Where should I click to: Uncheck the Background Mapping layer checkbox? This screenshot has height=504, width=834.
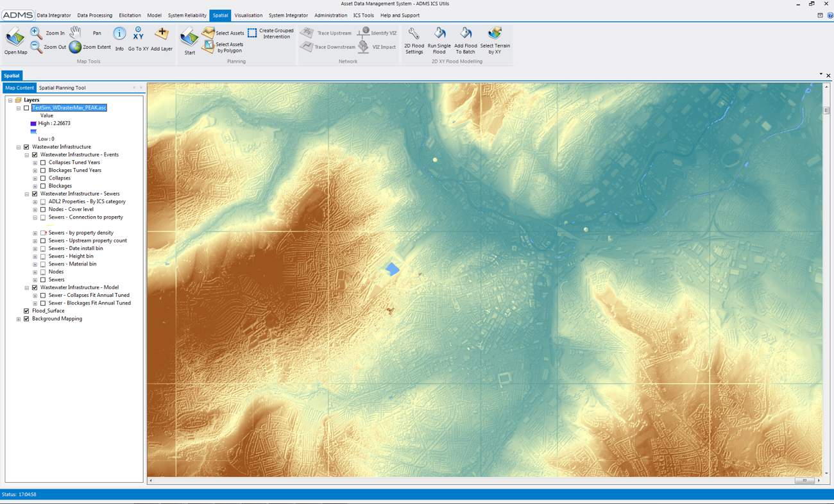pyautogui.click(x=26, y=319)
